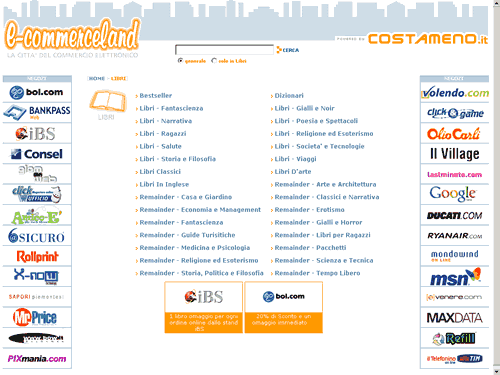
Task: Open the COSTAMENO.it logo
Action: pyautogui.click(x=428, y=39)
